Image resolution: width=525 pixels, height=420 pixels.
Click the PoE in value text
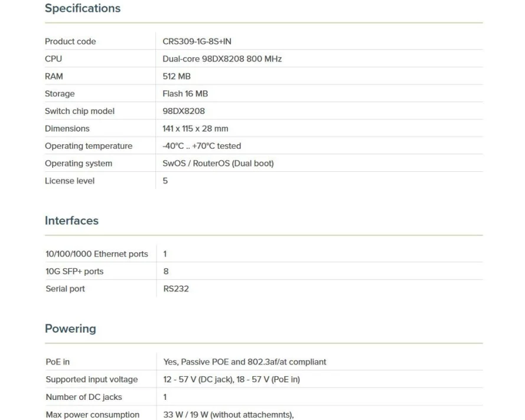[x=244, y=362]
